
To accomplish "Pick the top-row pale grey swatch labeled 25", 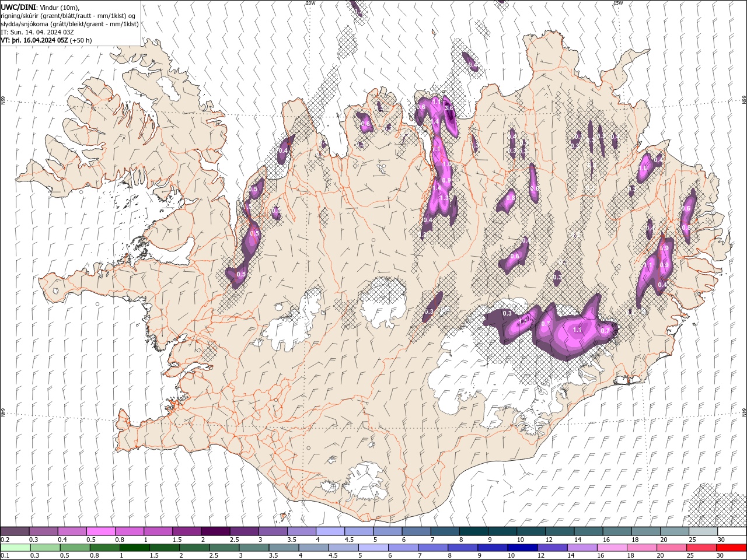I will (703, 531).
